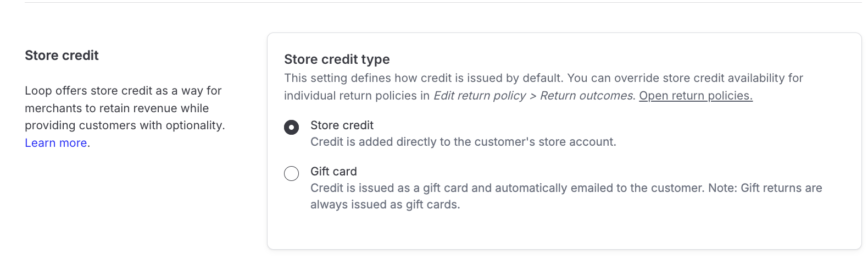The width and height of the screenshot is (868, 275).
Task: Follow the Open return policies link
Action: 695,96
